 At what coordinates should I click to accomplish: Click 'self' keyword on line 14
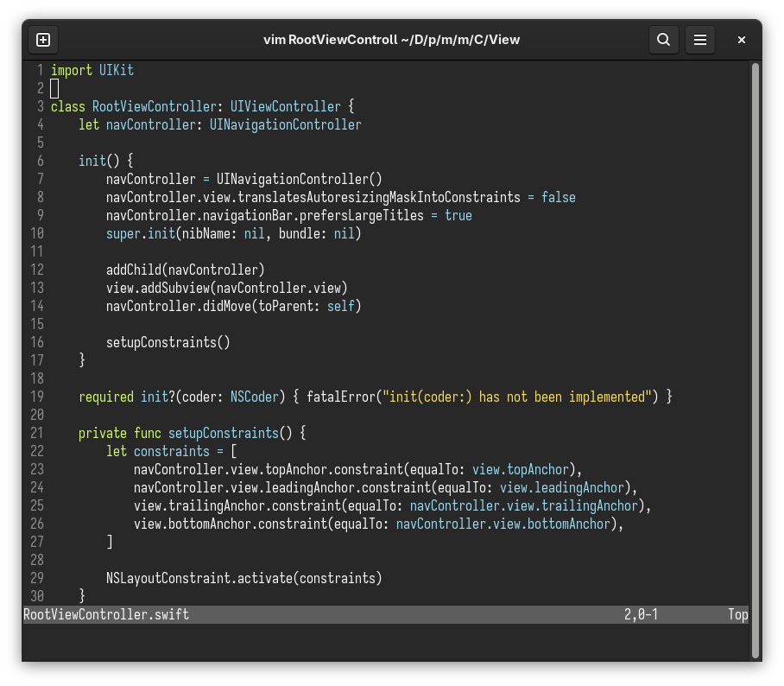coord(340,306)
